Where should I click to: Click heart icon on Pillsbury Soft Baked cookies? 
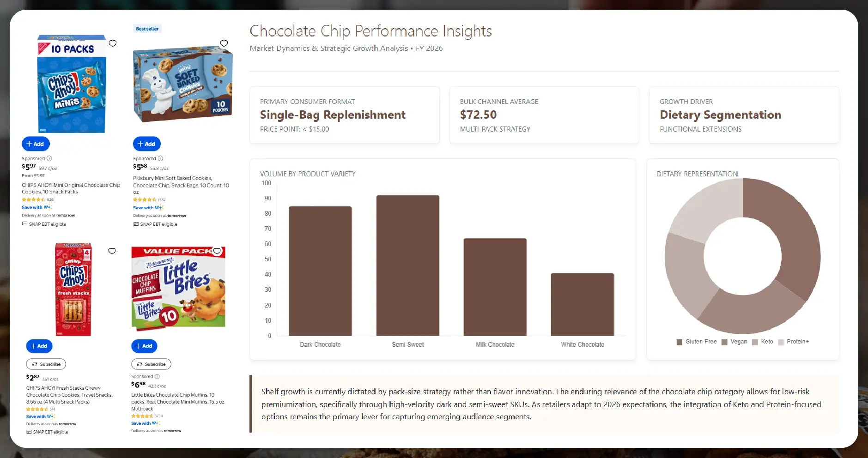[x=224, y=43]
